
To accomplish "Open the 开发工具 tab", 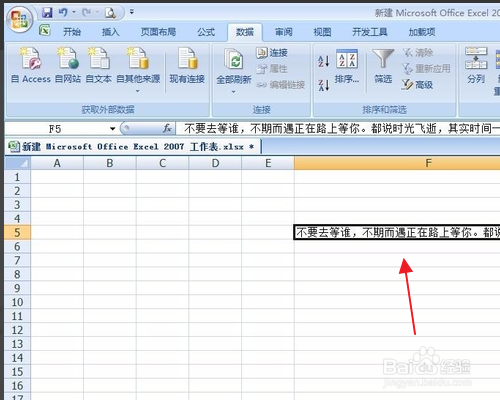I will click(x=370, y=32).
